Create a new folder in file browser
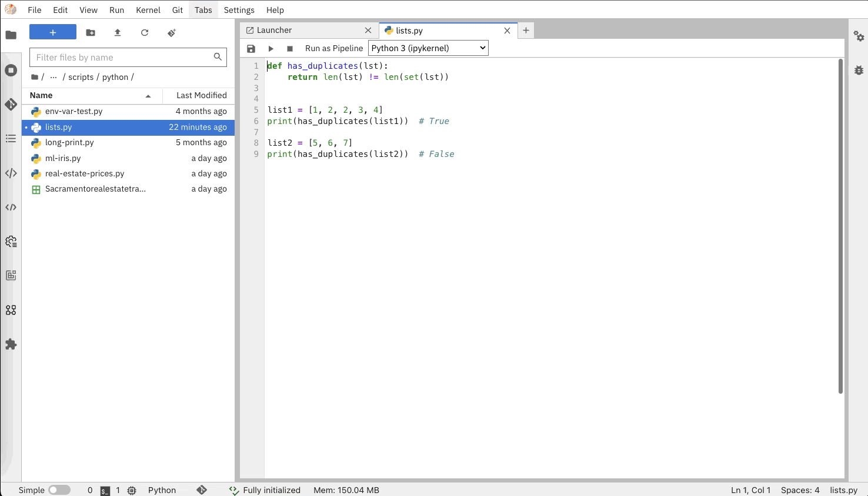Viewport: 868px width, 496px height. [x=91, y=33]
